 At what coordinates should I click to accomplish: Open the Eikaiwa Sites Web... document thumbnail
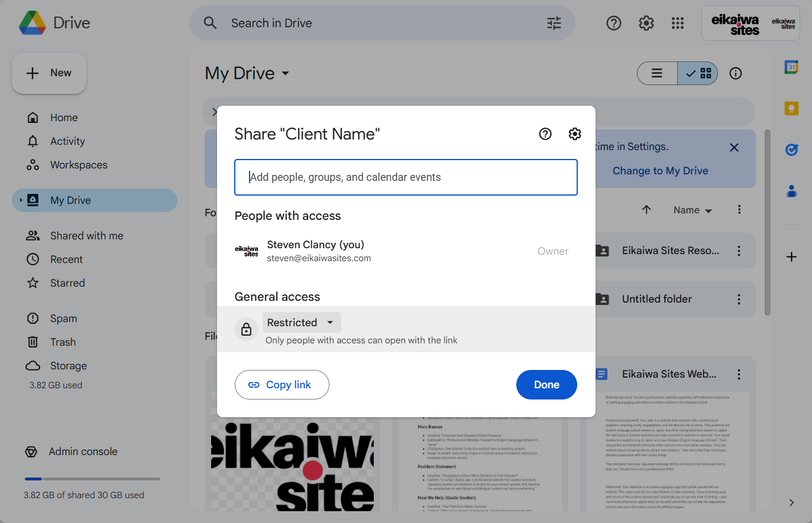[x=668, y=451]
